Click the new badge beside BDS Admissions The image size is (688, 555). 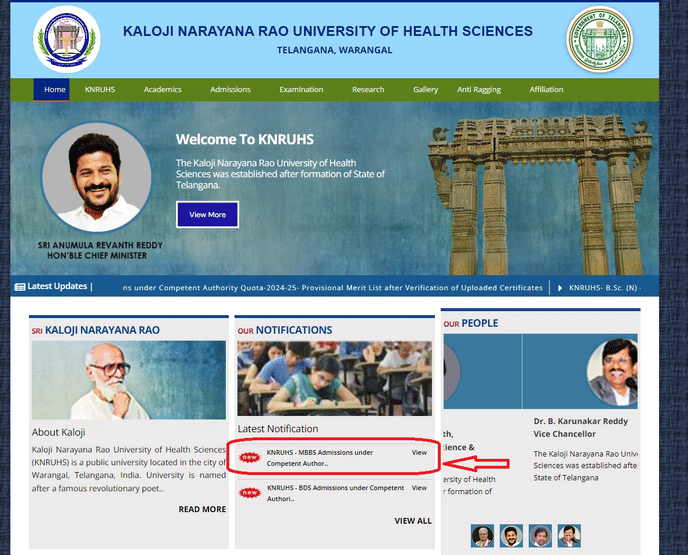(x=250, y=493)
